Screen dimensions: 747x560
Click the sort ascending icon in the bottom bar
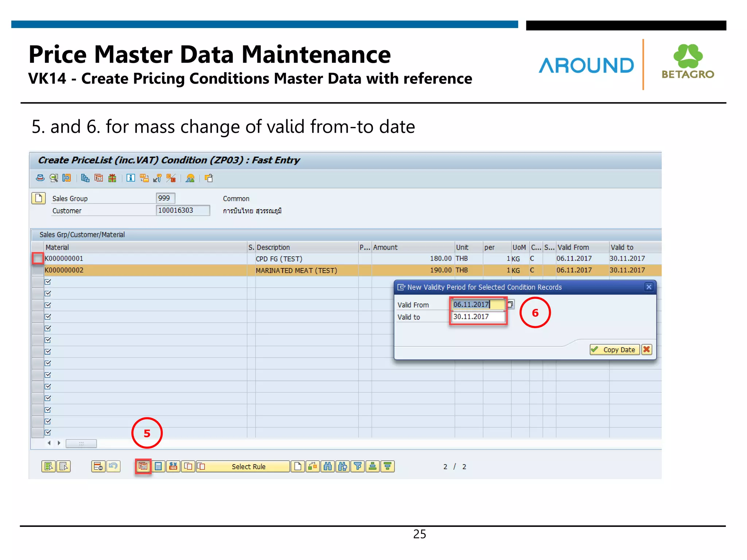[373, 466]
